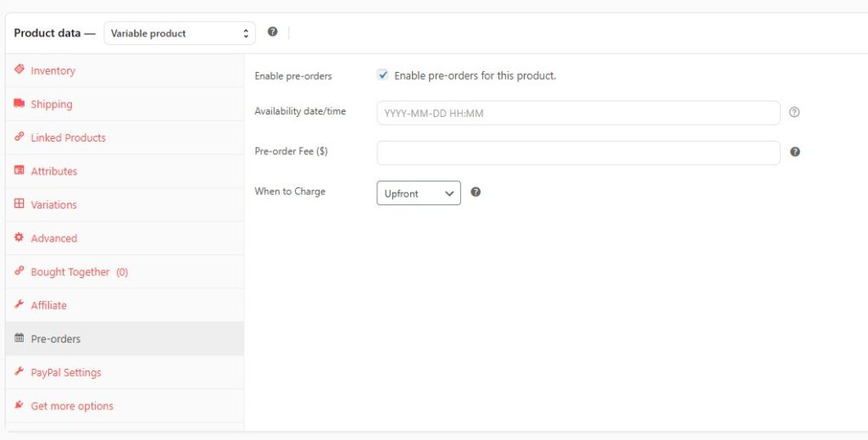This screenshot has height=440, width=868.
Task: Click the Linked Products link icon
Action: 19,137
